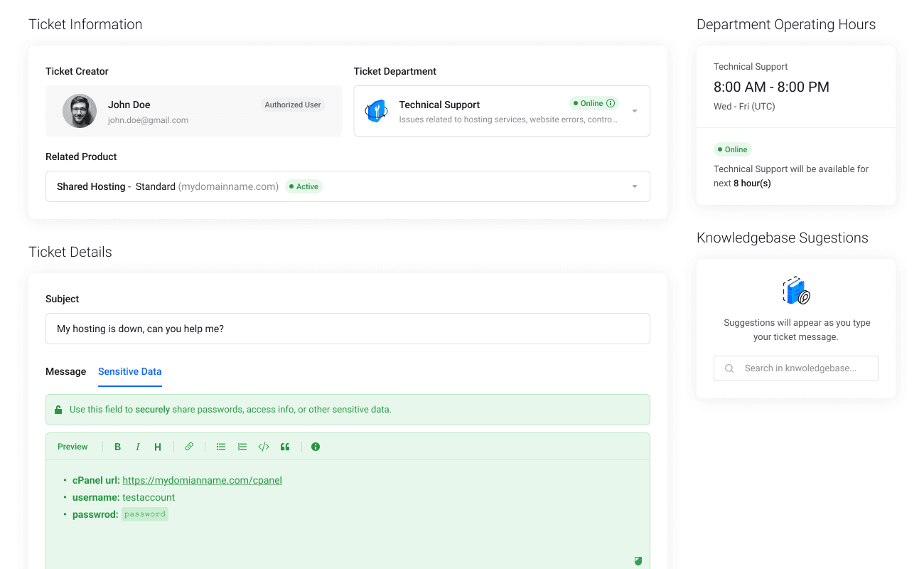Select the Sensitive Data tab
924x569 pixels.
(x=130, y=371)
